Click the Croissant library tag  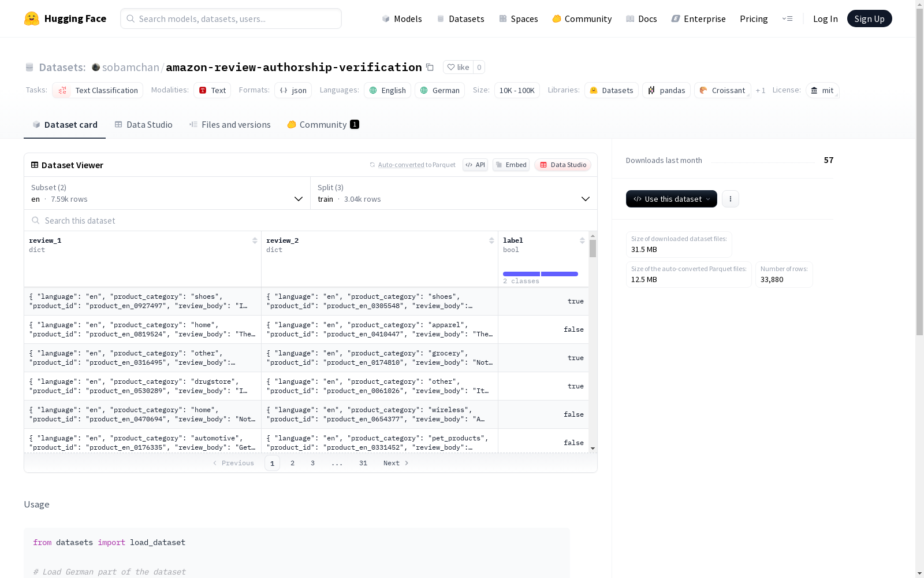[722, 90]
